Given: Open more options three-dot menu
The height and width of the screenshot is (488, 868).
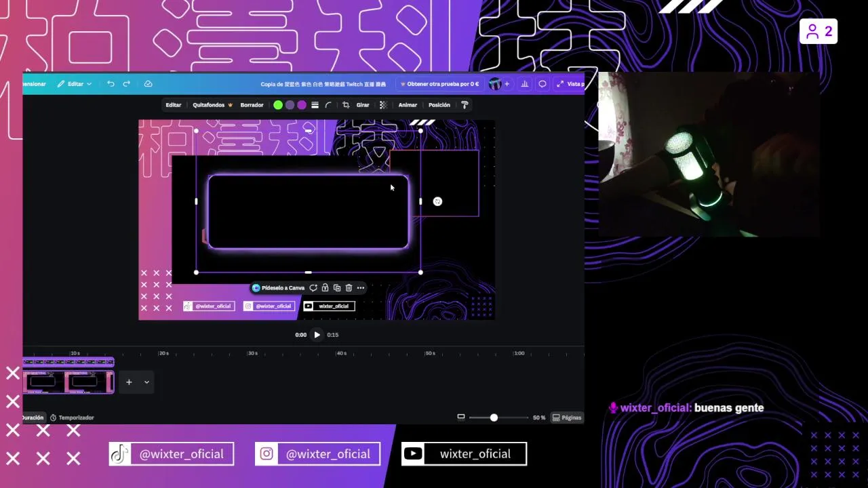Looking at the screenshot, I should [x=361, y=288].
